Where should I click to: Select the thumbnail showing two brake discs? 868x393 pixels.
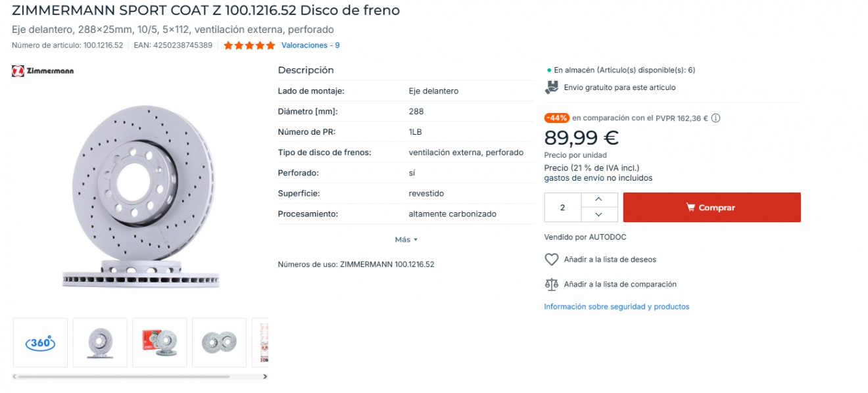[x=219, y=342]
